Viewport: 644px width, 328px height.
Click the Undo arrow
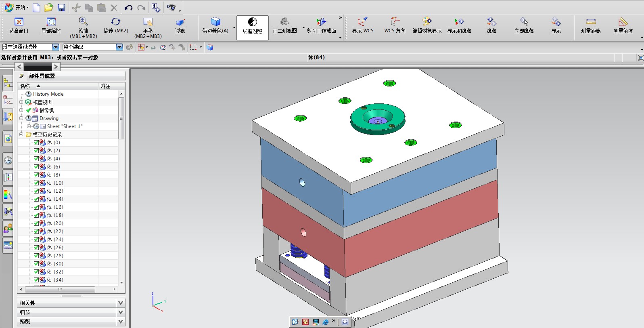point(128,7)
